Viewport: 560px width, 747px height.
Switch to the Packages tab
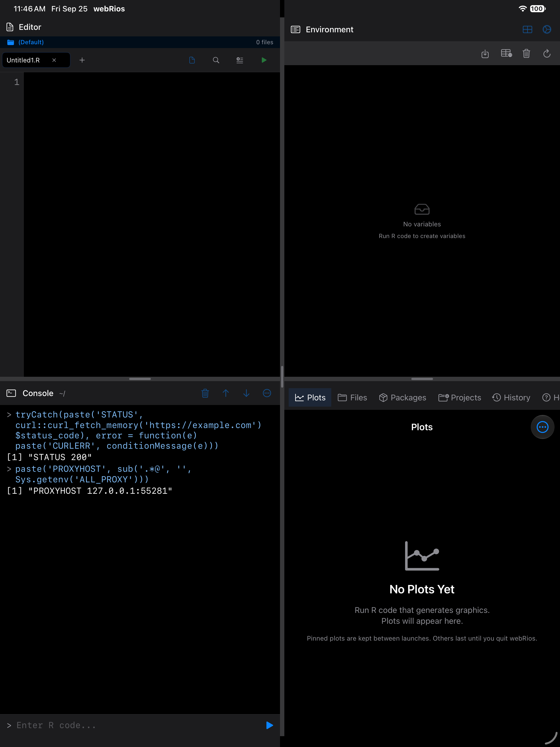point(402,397)
